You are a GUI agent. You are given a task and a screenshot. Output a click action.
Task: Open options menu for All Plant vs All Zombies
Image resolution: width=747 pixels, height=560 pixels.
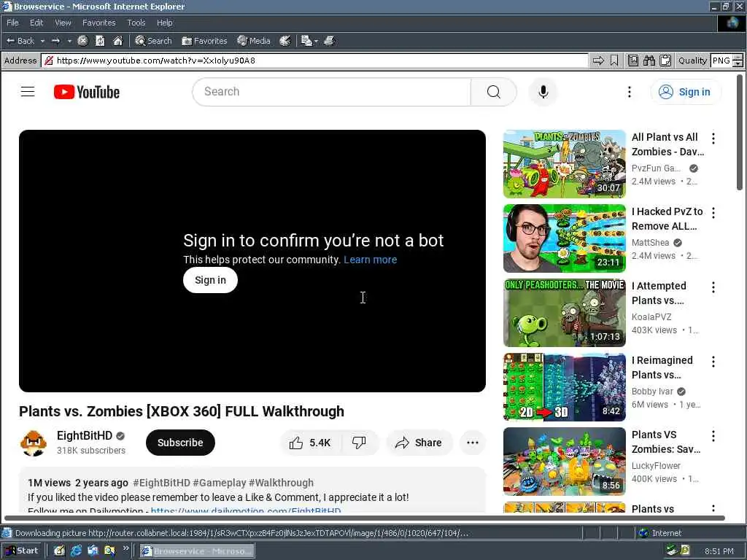[x=713, y=138]
